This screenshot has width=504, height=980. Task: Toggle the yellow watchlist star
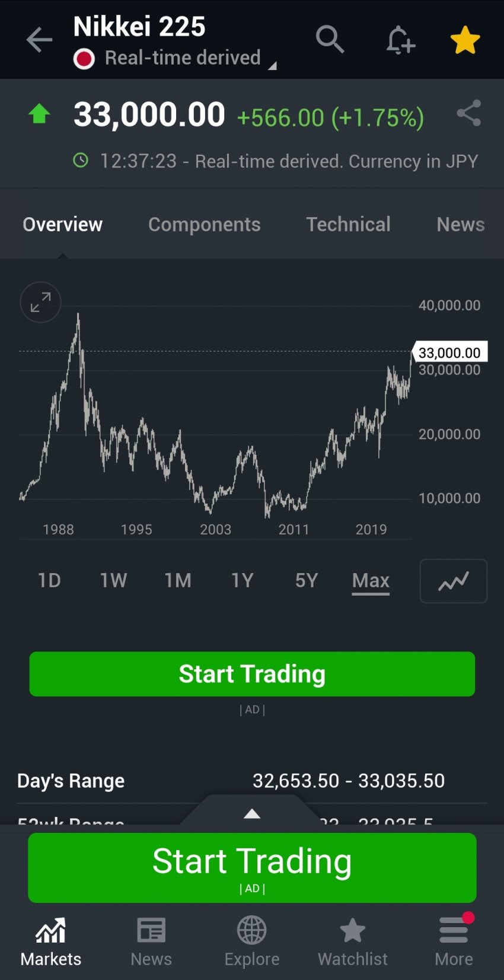click(465, 40)
